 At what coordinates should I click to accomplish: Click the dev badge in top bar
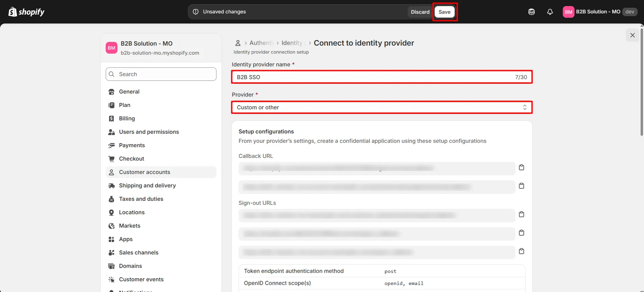630,12
